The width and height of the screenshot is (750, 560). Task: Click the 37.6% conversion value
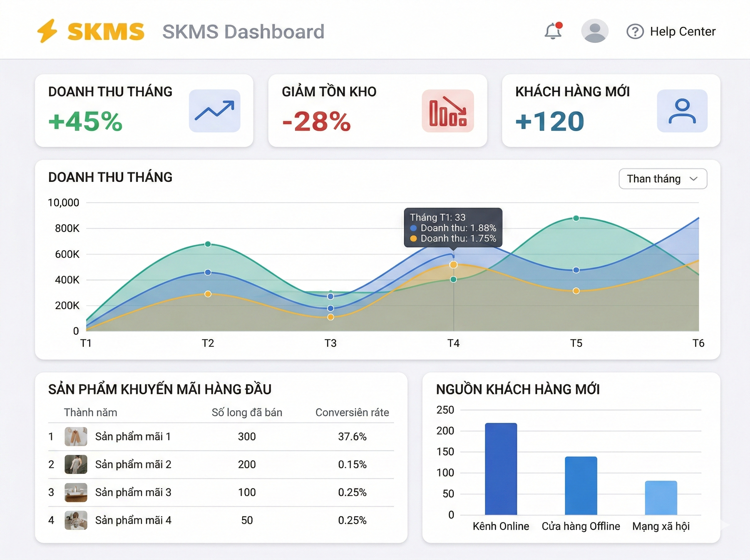(352, 437)
